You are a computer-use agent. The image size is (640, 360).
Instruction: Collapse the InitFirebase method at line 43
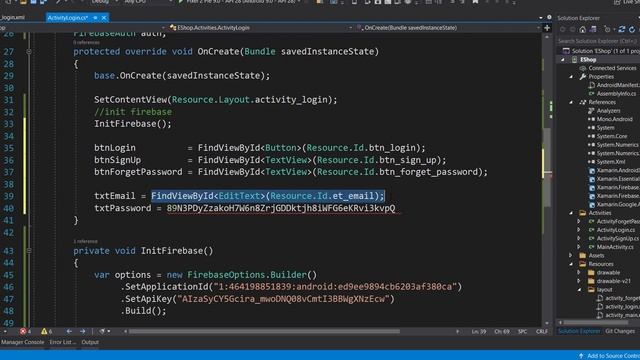pos(29,251)
